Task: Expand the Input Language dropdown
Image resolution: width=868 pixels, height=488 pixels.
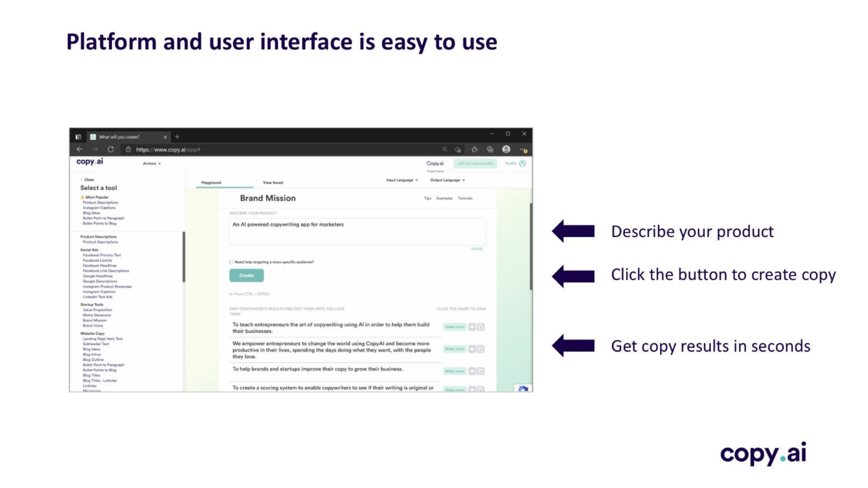Action: point(402,180)
